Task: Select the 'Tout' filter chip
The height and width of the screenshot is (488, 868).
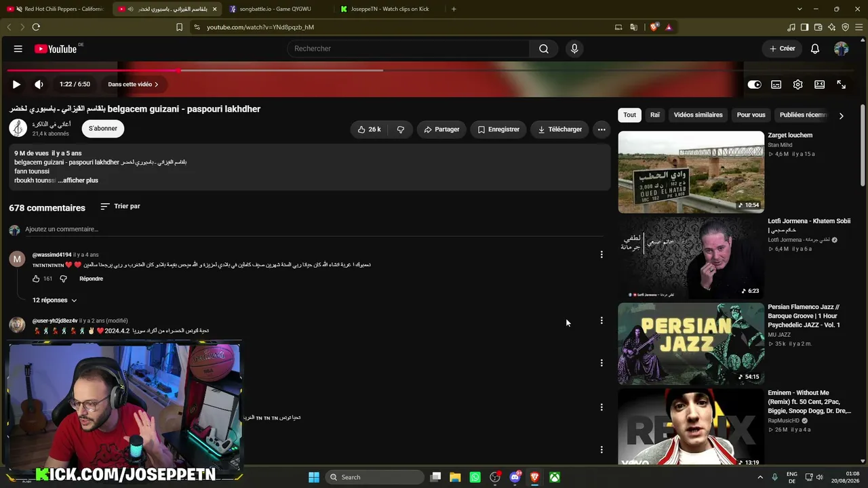Action: click(630, 115)
